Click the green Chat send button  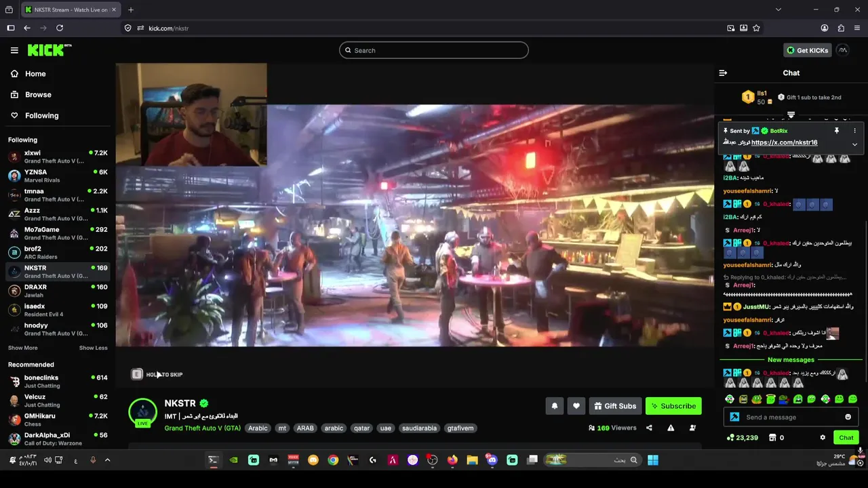846,438
